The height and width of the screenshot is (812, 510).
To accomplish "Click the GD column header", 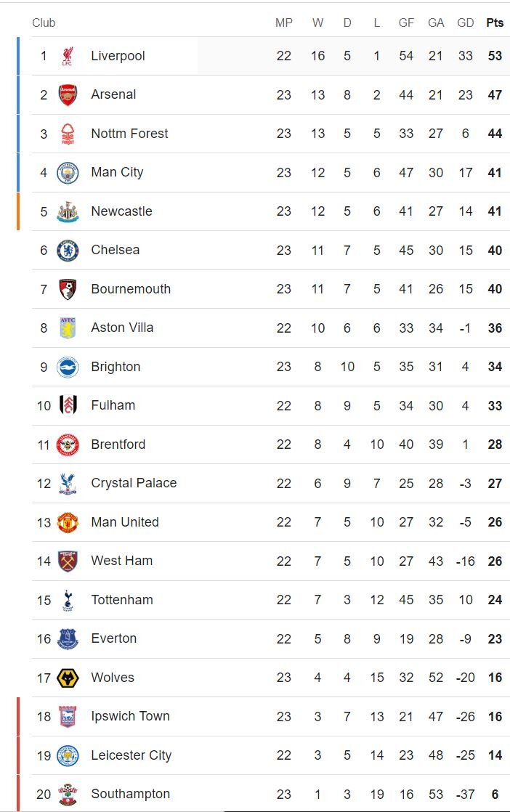I will click(466, 23).
